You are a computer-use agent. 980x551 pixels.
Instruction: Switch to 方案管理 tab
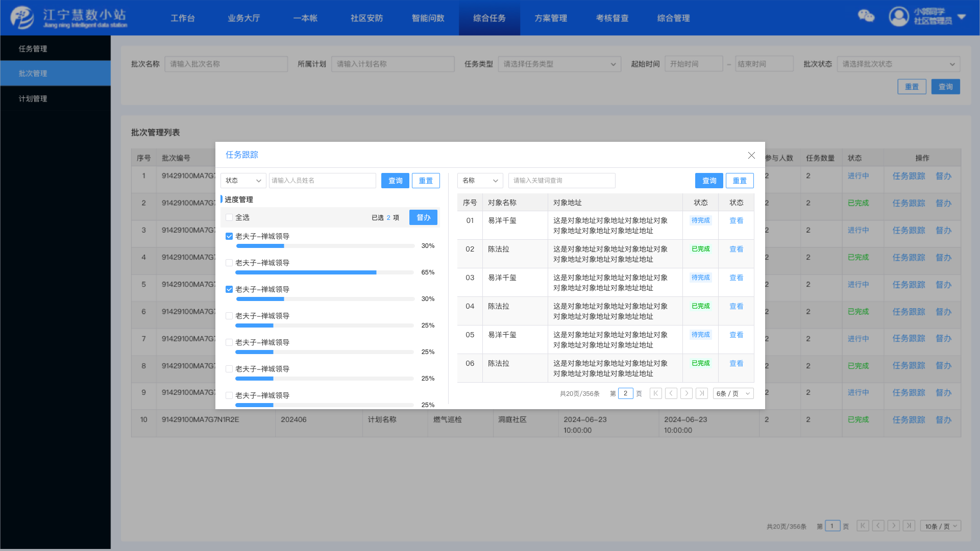[x=551, y=18]
